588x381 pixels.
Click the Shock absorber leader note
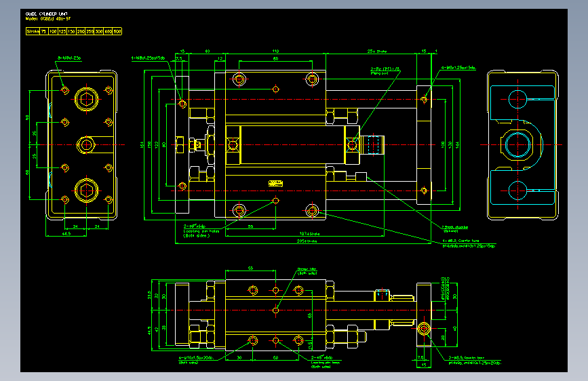pyautogui.click(x=454, y=228)
